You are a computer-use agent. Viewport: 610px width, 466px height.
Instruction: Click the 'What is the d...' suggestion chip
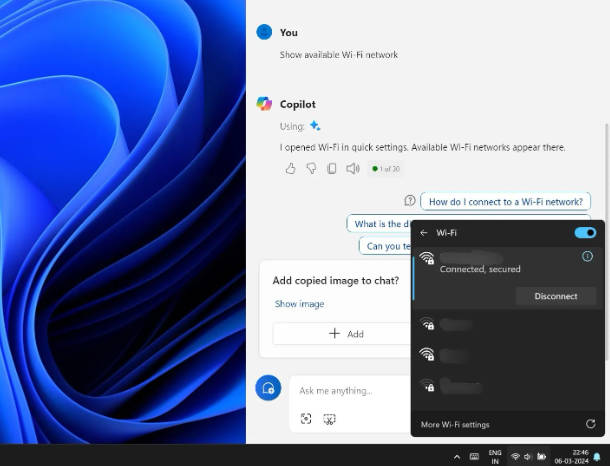point(379,224)
